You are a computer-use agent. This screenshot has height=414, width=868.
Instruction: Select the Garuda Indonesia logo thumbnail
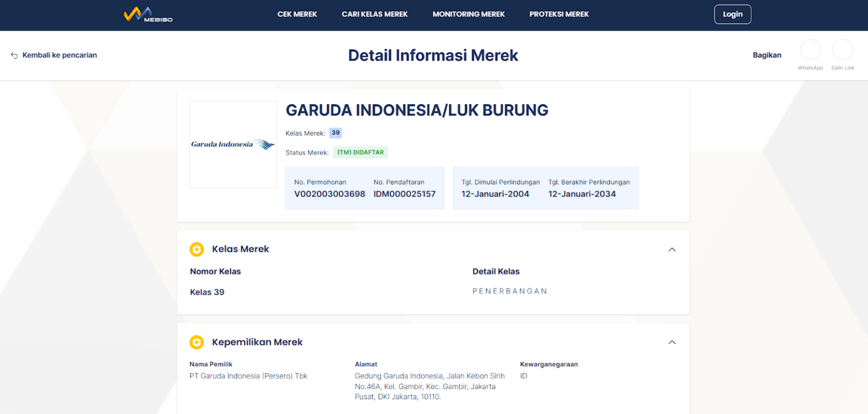coord(233,144)
